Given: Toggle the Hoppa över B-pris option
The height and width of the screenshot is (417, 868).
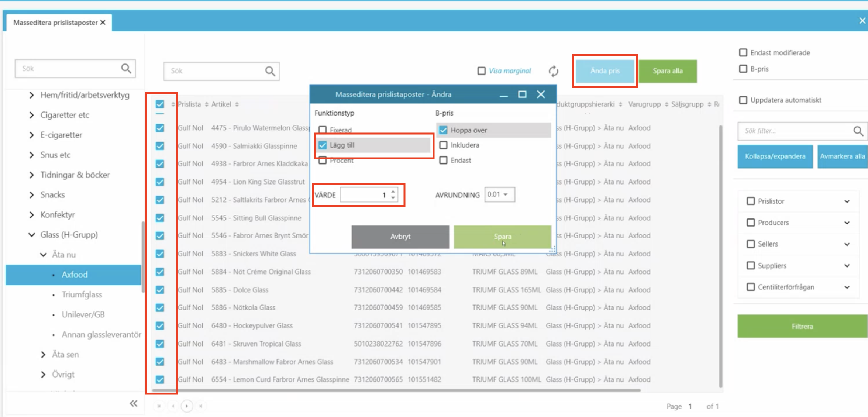Looking at the screenshot, I should tap(443, 130).
